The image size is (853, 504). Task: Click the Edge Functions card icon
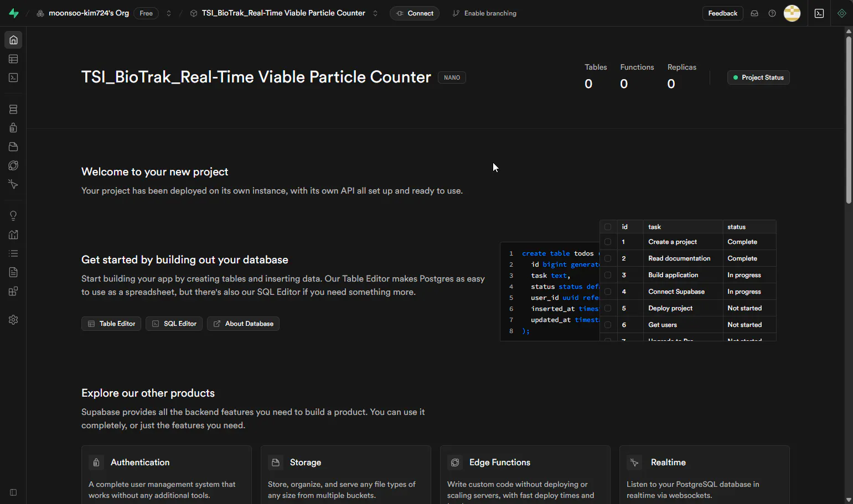[455, 463]
